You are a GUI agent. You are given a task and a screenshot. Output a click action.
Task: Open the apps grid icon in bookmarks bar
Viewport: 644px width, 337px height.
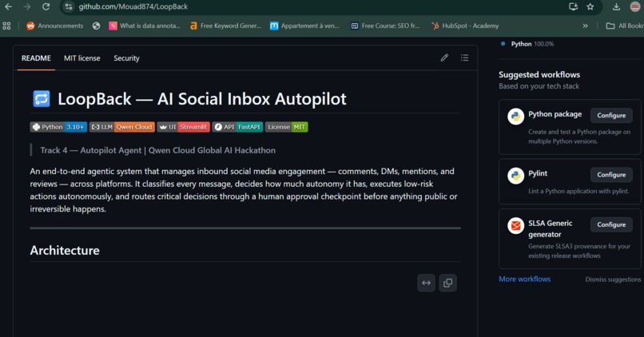(6, 26)
